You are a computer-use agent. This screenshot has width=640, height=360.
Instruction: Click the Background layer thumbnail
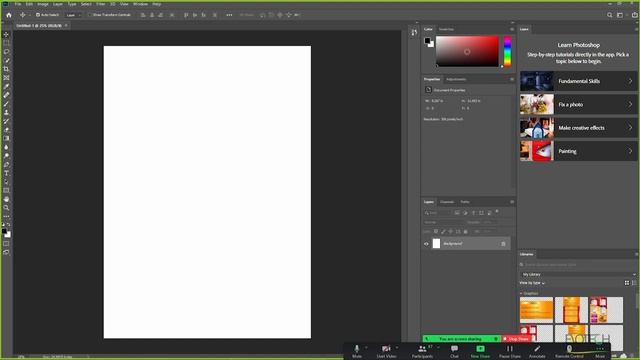(x=436, y=244)
